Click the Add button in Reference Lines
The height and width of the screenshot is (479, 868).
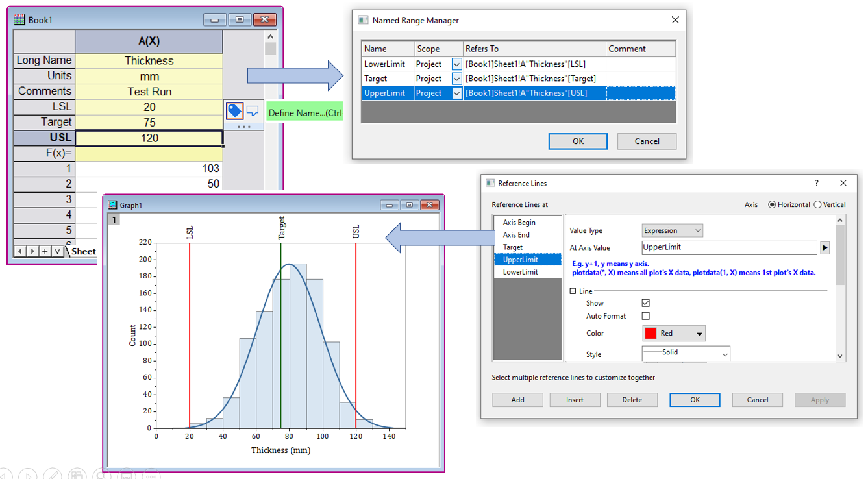pos(517,400)
